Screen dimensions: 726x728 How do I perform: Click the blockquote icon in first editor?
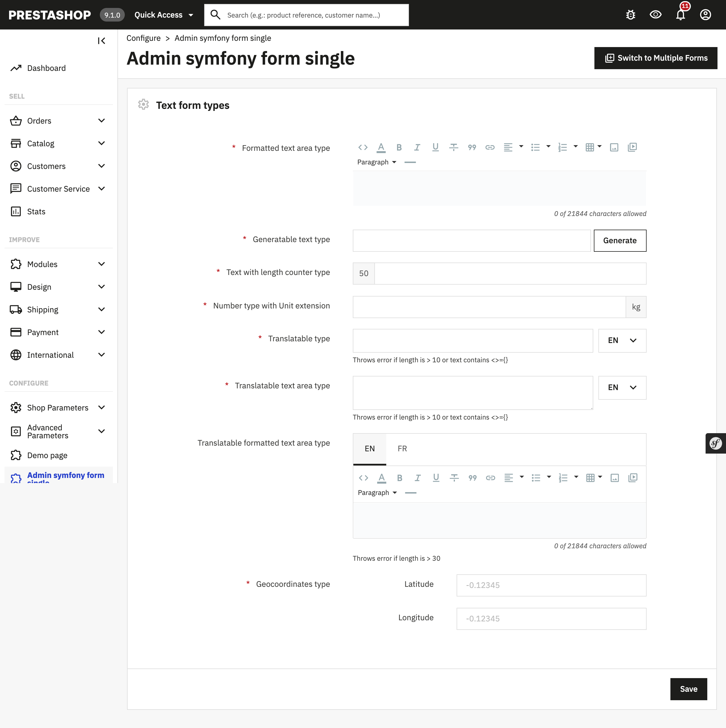coord(472,147)
